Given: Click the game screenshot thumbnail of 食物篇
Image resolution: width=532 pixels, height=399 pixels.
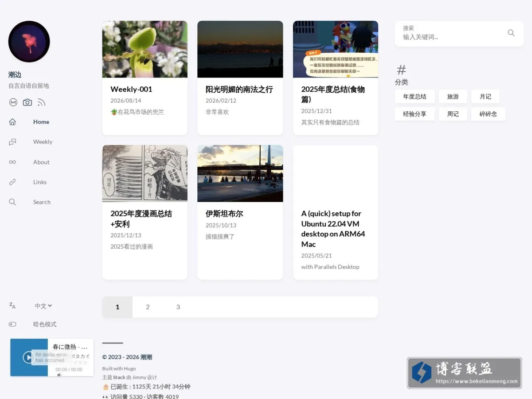Looking at the screenshot, I should click(336, 49).
